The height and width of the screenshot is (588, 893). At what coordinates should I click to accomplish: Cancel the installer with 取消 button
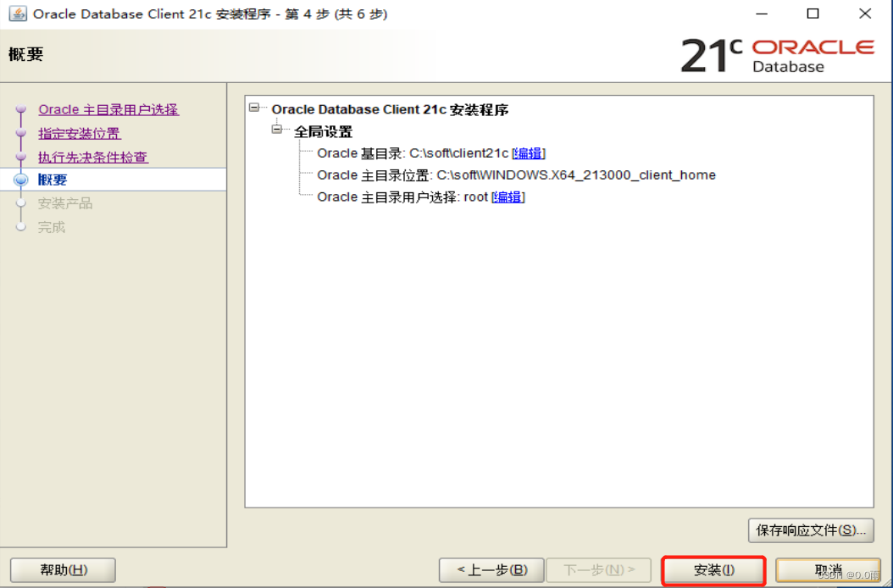828,569
